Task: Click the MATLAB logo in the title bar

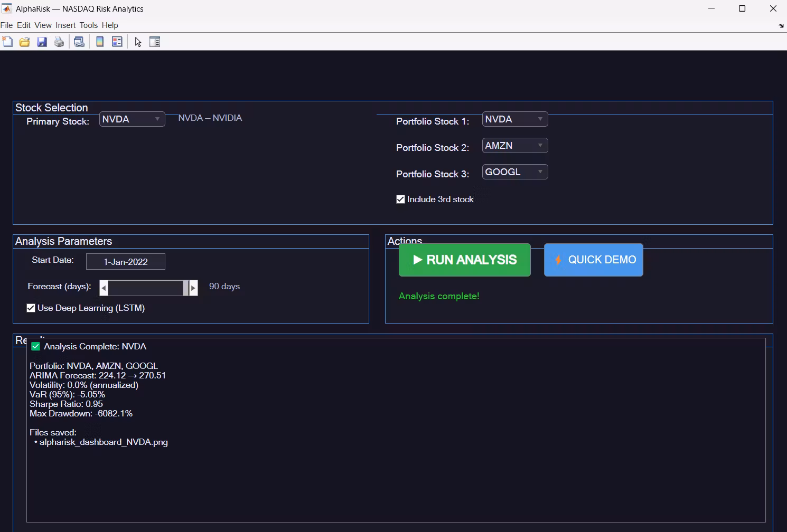Action: click(7, 8)
